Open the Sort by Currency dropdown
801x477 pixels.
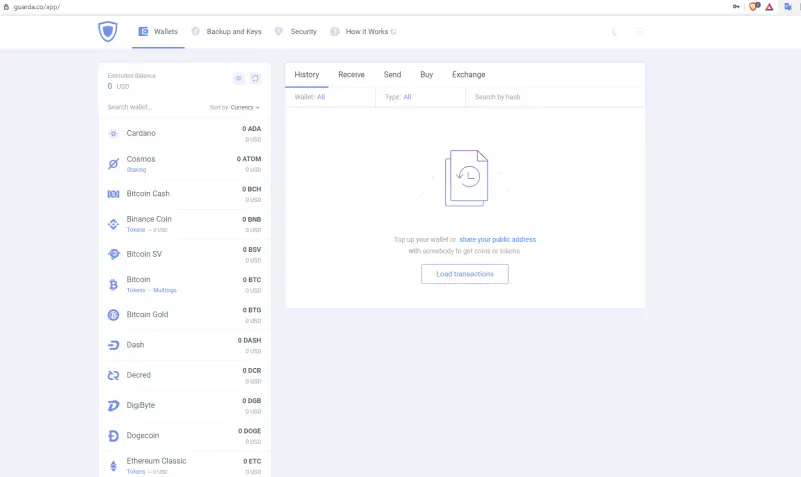(x=234, y=107)
